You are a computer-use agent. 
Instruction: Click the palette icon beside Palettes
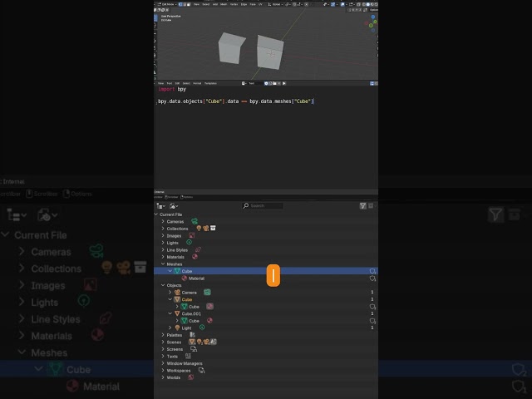point(192,335)
